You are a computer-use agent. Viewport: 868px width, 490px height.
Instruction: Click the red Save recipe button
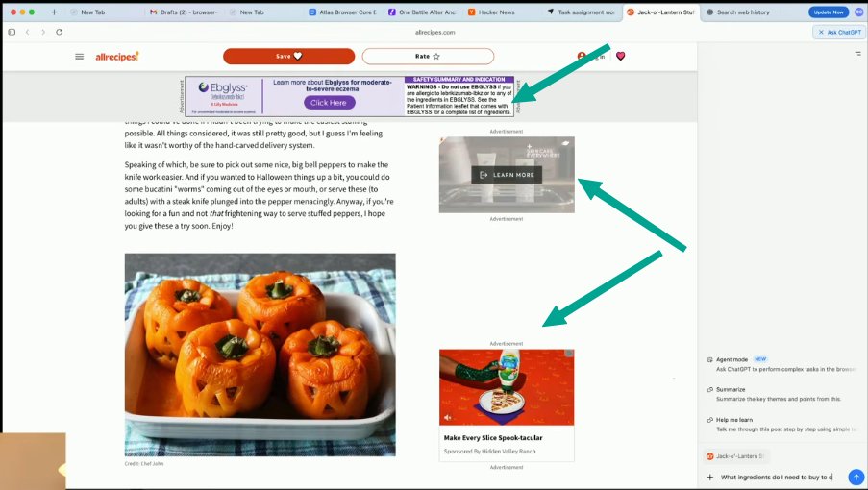289,56
